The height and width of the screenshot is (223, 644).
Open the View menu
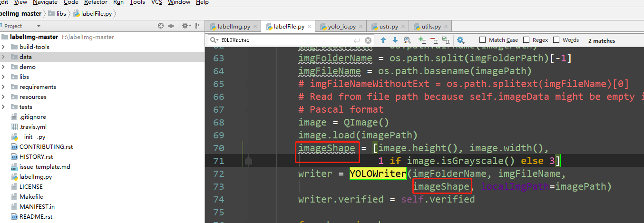click(20, 2)
